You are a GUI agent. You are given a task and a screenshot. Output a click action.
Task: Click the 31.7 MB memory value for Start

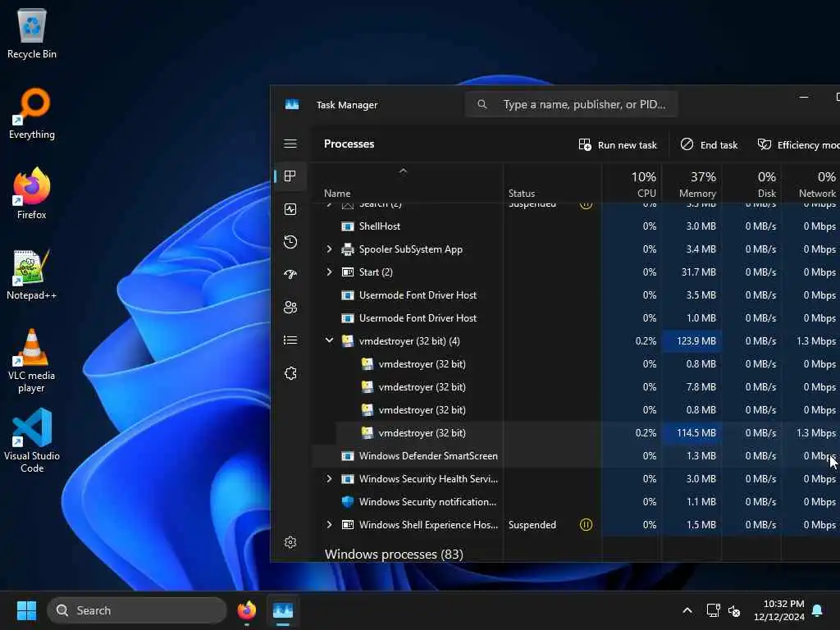[x=699, y=272]
